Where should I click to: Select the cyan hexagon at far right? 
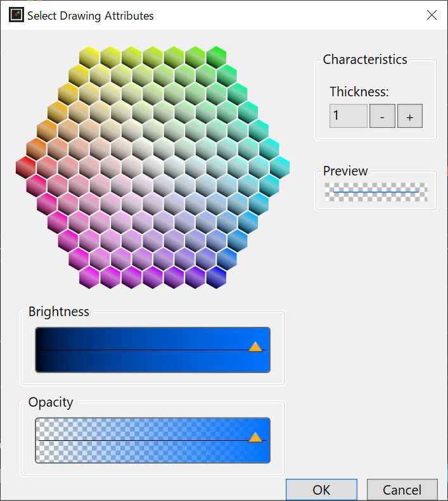click(x=279, y=167)
